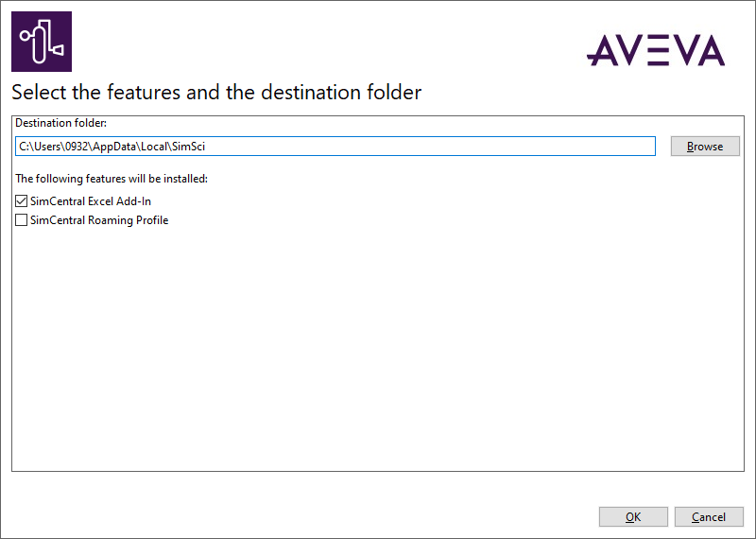The width and height of the screenshot is (756, 539).
Task: Click the AVEVA logo
Action: pos(656,50)
